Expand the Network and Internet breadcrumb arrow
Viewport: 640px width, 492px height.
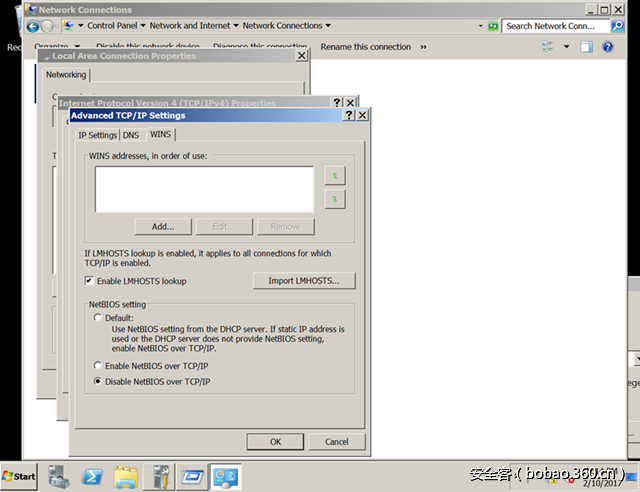click(236, 26)
